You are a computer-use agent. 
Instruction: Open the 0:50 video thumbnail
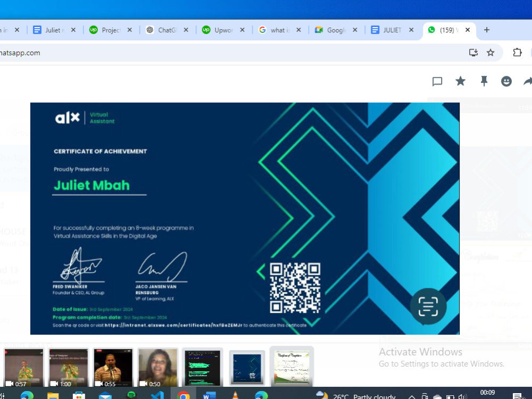point(158,368)
